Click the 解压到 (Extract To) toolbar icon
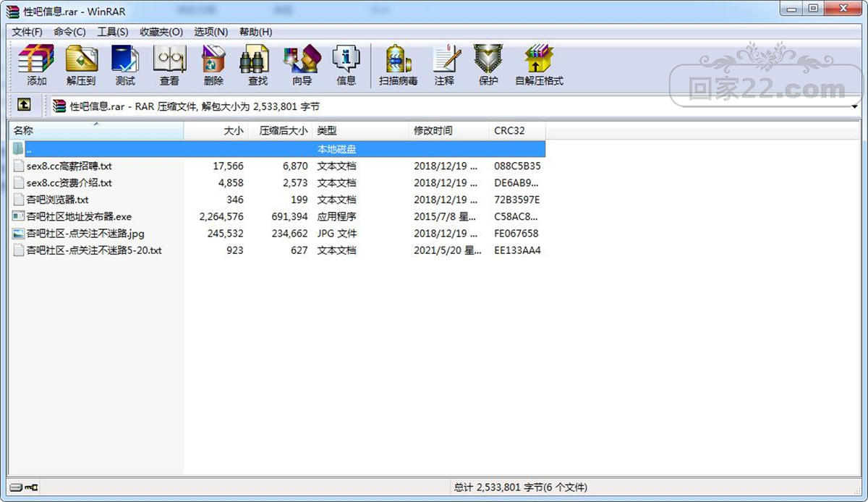This screenshot has width=868, height=502. coord(81,59)
